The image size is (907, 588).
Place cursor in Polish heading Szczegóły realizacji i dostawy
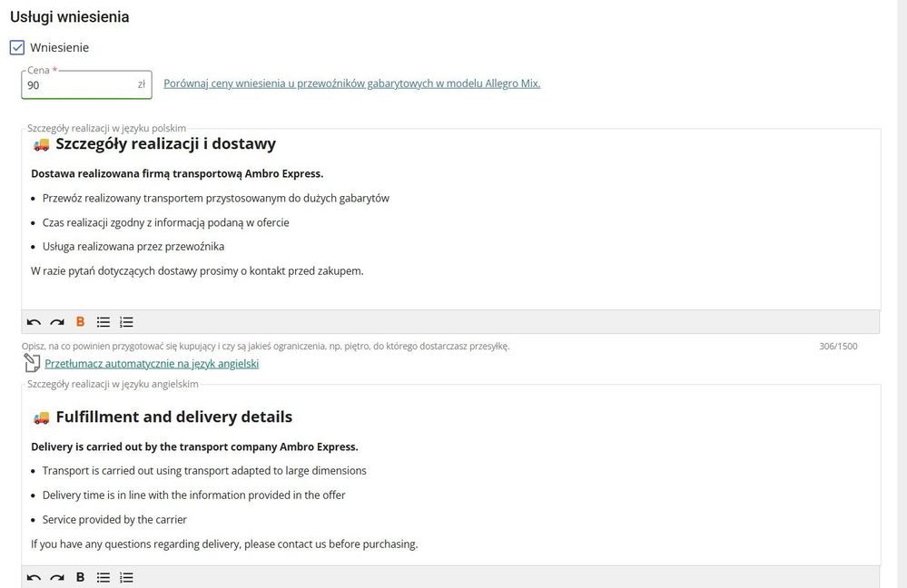pos(165,144)
